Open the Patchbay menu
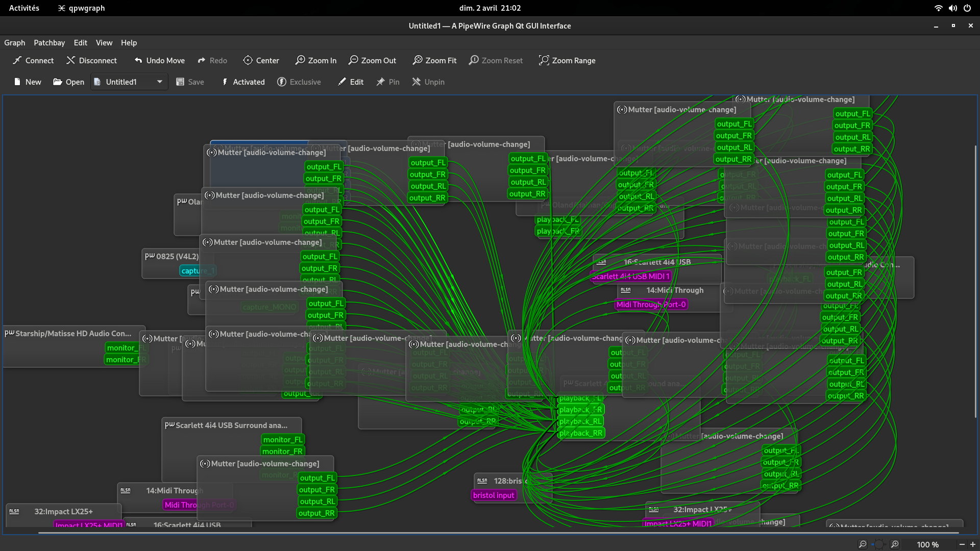Image resolution: width=980 pixels, height=551 pixels. [x=49, y=43]
